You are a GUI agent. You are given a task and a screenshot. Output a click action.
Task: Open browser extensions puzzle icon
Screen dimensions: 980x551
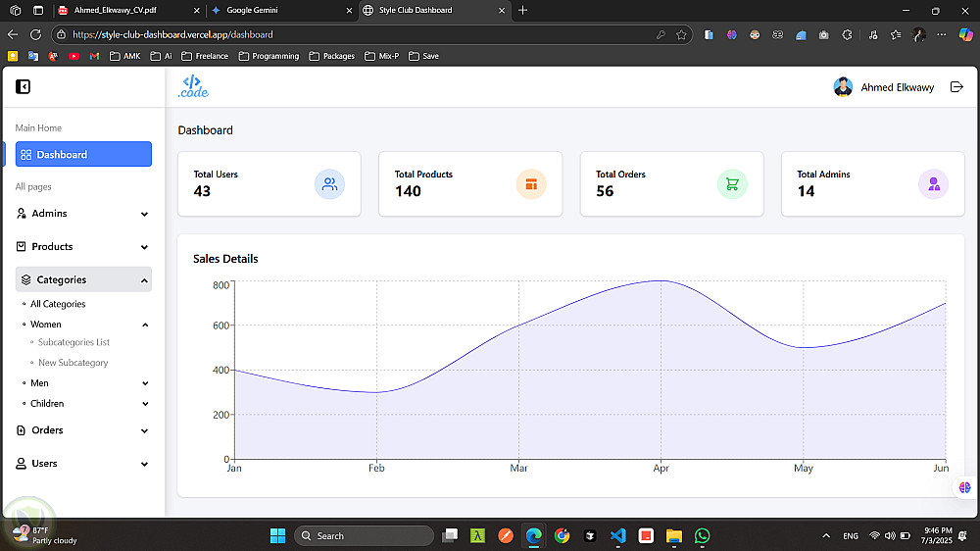click(x=847, y=35)
